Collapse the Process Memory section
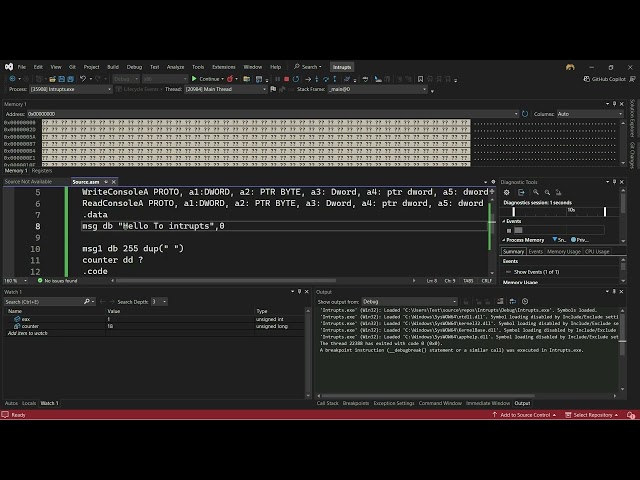 pyautogui.click(x=504, y=240)
